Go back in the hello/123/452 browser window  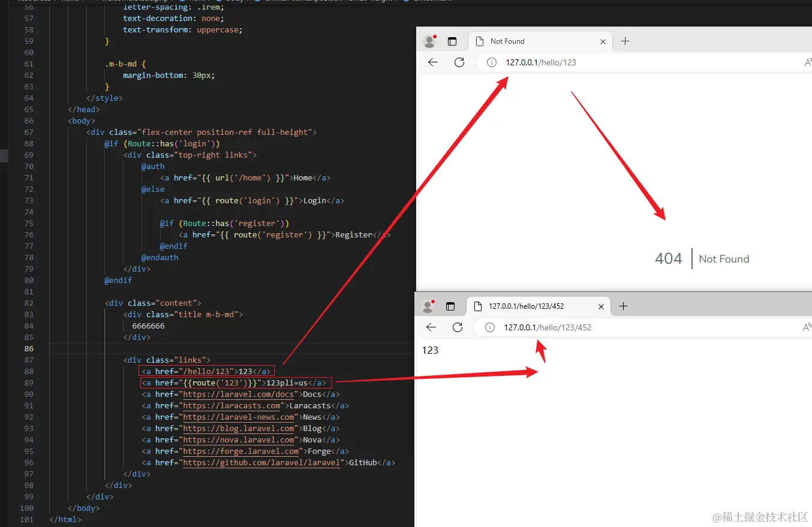431,327
